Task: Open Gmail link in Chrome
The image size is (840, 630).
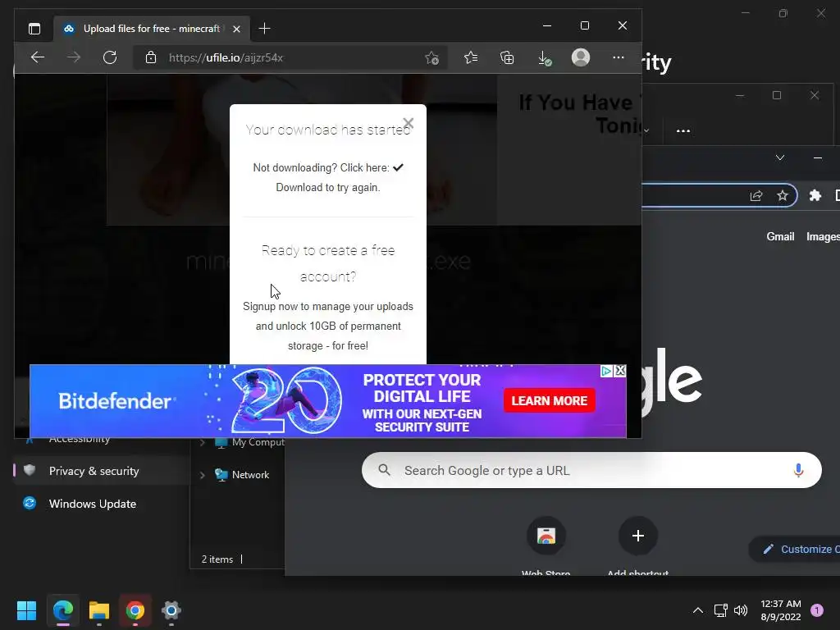Action: (780, 236)
